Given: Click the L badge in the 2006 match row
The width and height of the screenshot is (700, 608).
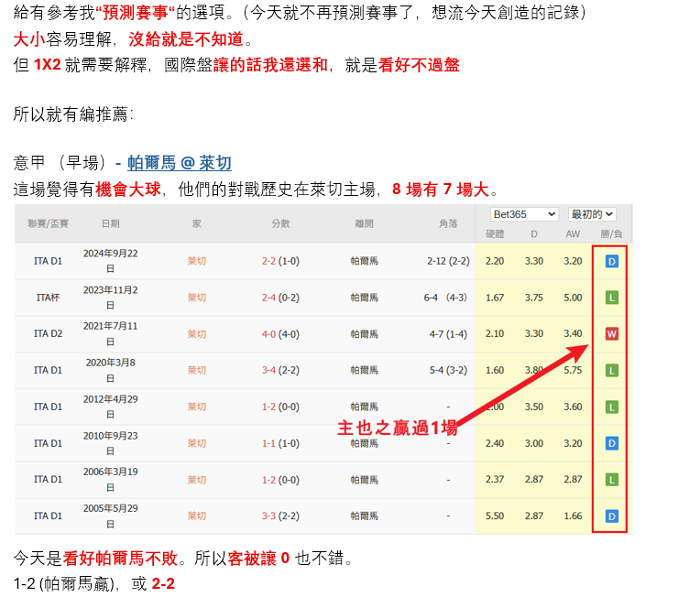Looking at the screenshot, I should click(x=611, y=480).
